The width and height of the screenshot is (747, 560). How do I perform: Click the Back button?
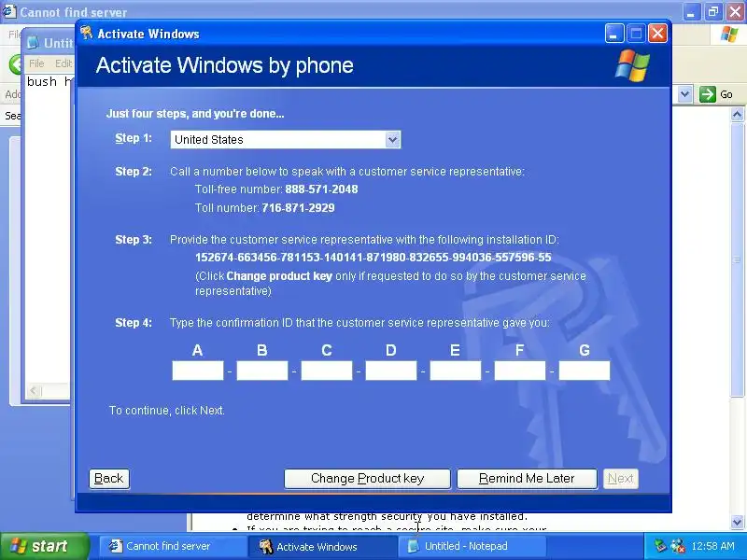click(x=109, y=479)
